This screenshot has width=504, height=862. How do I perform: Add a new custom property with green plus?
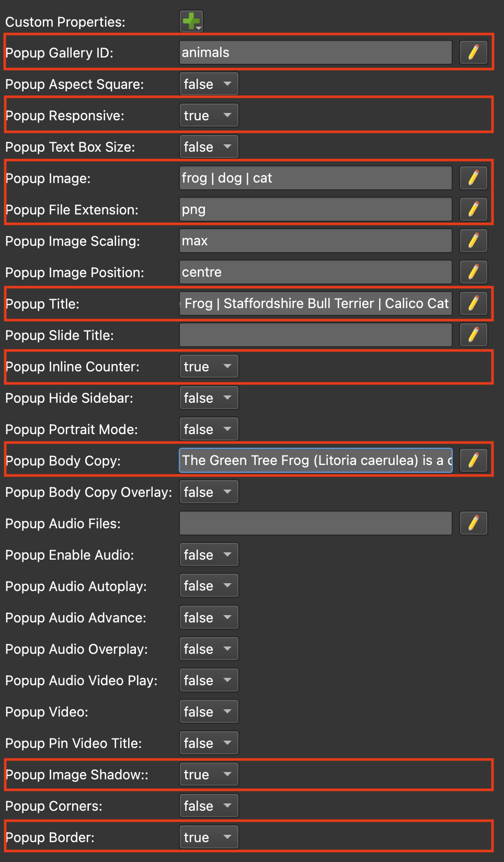(191, 21)
